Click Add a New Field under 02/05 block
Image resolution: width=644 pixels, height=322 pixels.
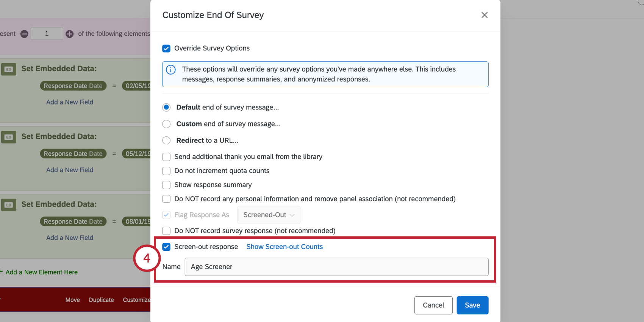(70, 102)
